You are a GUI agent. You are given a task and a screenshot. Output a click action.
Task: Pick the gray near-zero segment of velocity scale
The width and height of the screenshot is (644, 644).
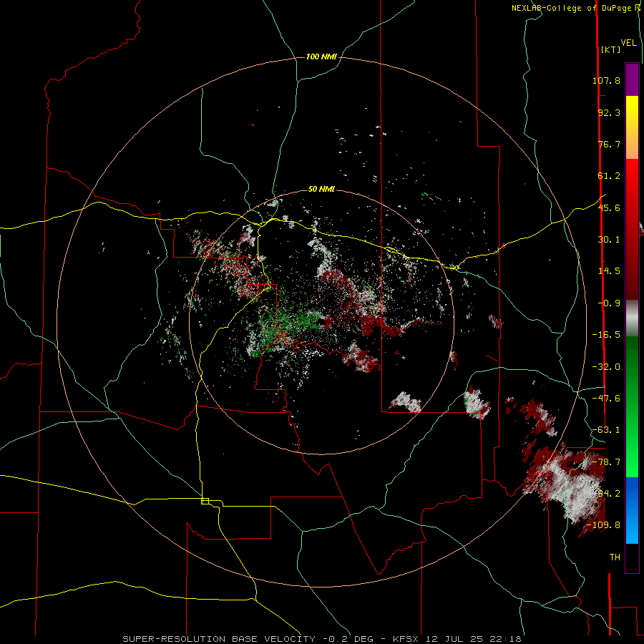pyautogui.click(x=632, y=316)
